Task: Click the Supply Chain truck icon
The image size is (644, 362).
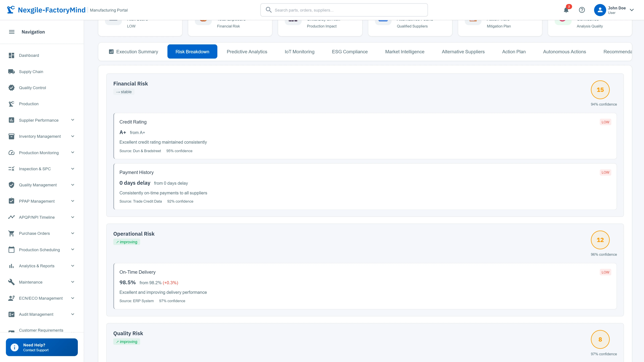Action: [x=12, y=72]
